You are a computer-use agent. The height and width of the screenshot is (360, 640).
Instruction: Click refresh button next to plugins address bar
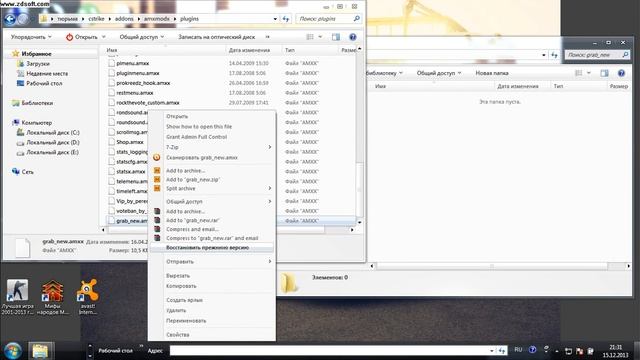coord(286,19)
